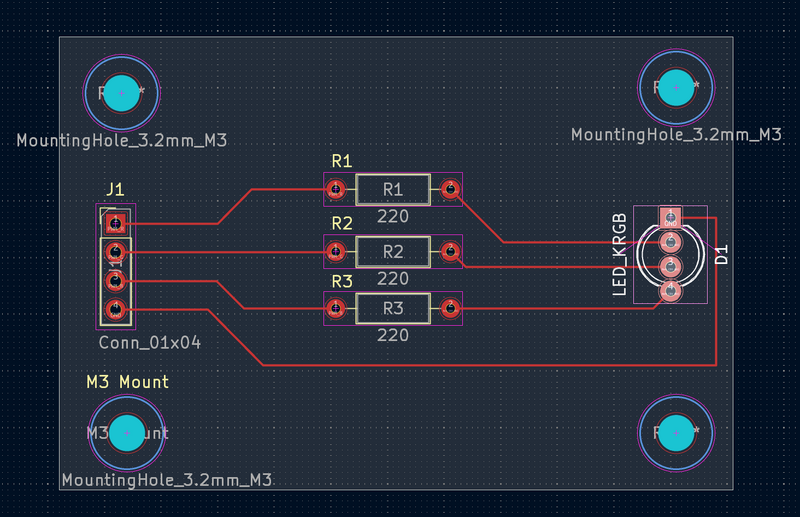Click the left pad of resistor R2

[335, 251]
